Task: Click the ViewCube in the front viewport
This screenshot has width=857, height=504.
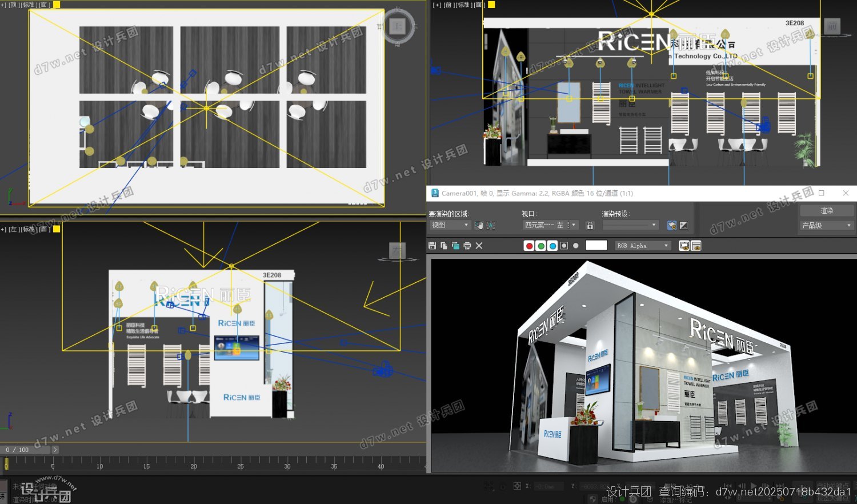Action: point(832,26)
